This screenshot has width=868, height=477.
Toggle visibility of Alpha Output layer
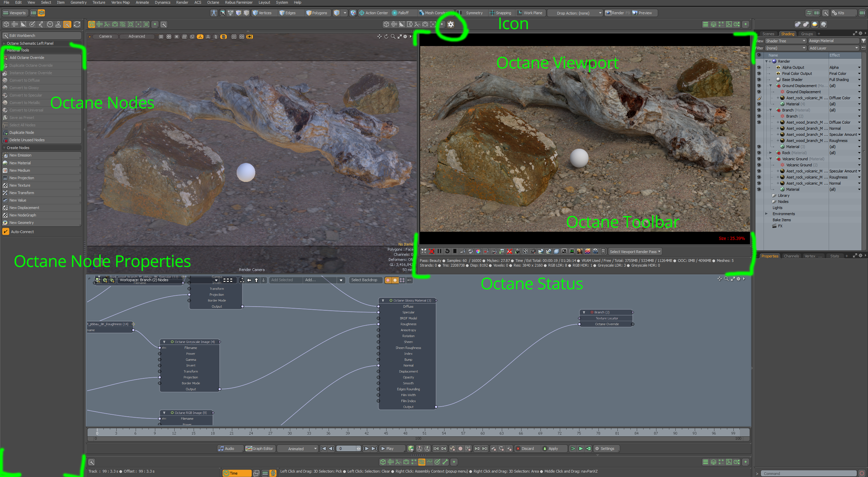click(x=759, y=67)
